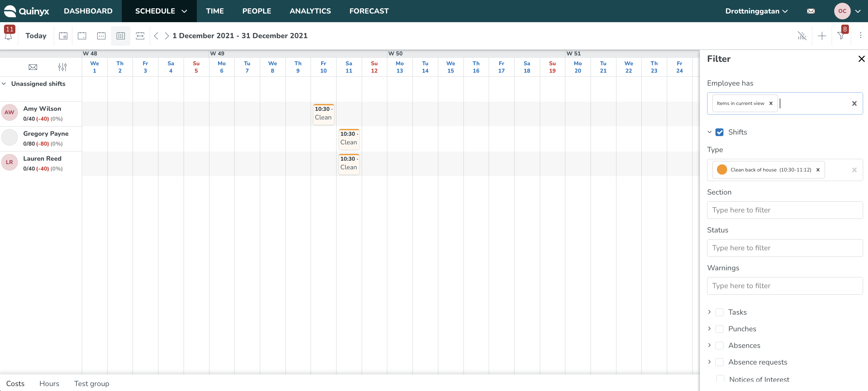Uncheck the Shifts checkbox
Viewport: 868px width, 391px height.
[x=719, y=132]
